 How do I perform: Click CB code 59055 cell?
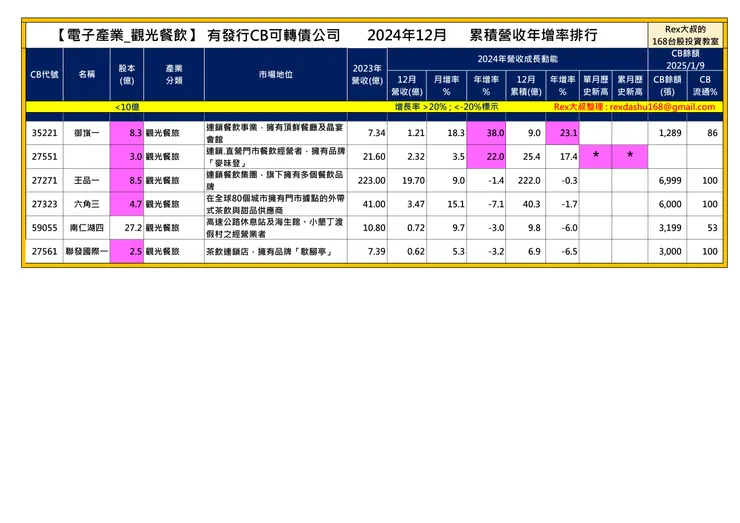click(x=44, y=228)
